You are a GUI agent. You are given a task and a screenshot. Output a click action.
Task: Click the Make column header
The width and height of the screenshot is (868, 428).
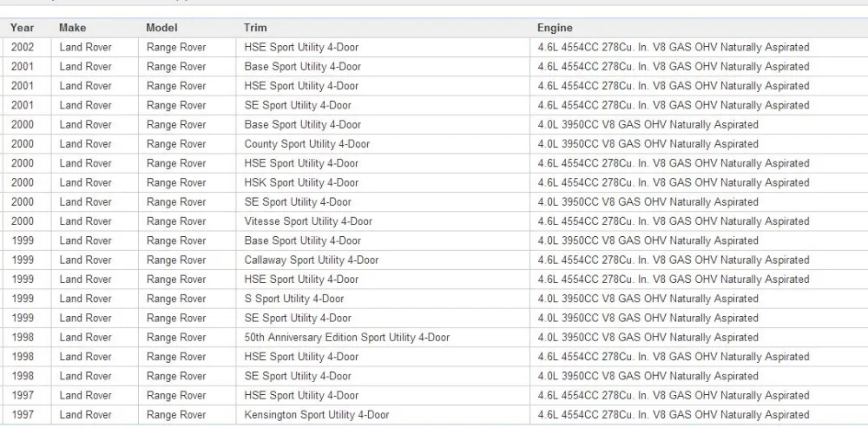coord(73,28)
